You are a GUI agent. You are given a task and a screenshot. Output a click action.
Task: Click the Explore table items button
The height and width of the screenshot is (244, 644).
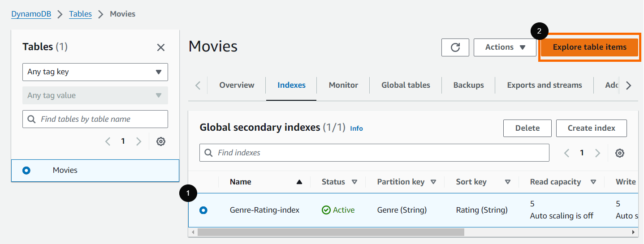pyautogui.click(x=589, y=47)
